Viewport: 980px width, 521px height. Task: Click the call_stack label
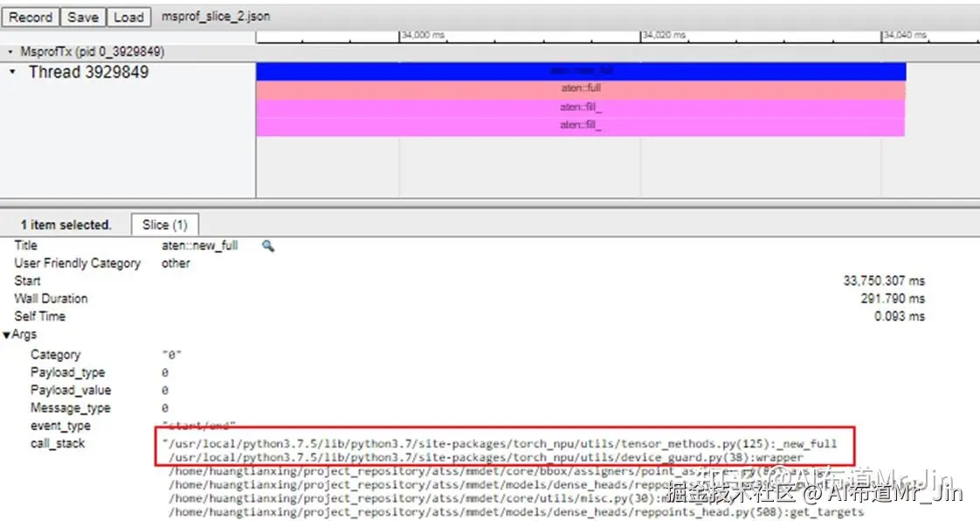click(x=58, y=443)
